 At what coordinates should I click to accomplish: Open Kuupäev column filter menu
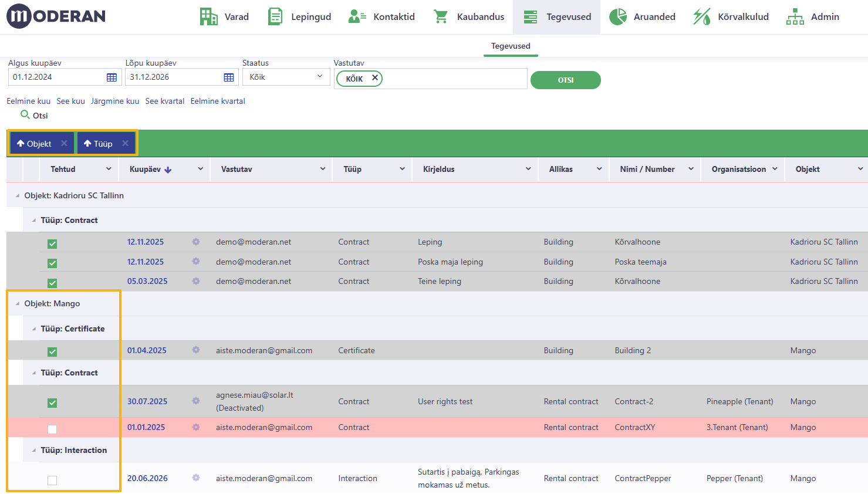[200, 169]
